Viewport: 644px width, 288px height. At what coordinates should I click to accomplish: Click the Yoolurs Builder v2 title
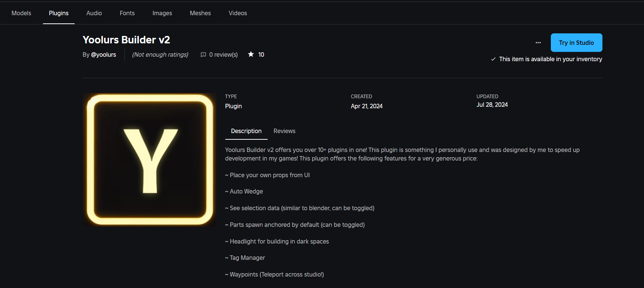click(126, 40)
